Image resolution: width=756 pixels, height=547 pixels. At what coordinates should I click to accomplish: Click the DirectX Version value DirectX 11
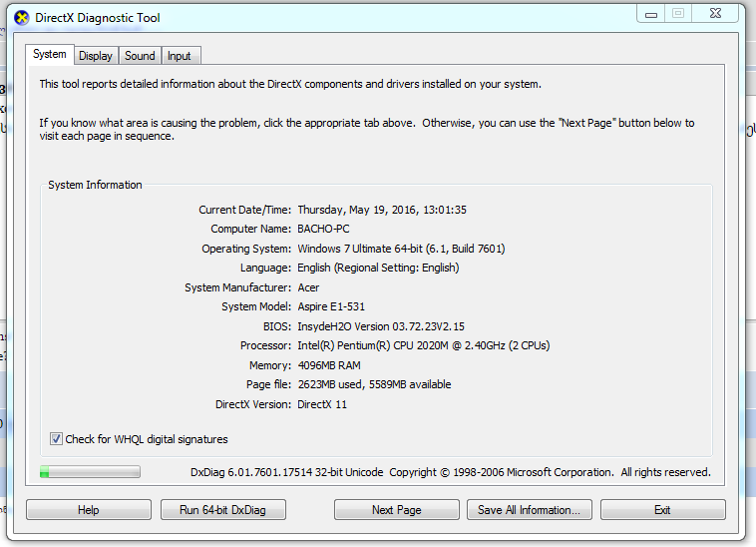(322, 404)
